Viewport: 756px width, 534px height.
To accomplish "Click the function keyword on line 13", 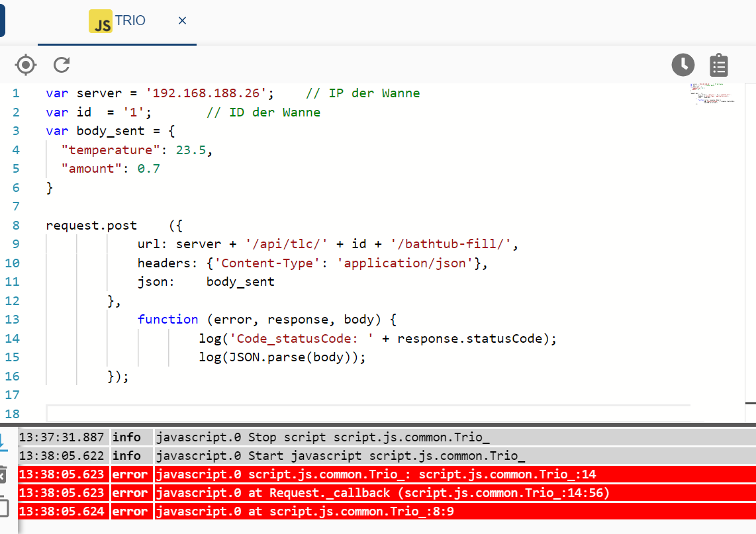I will click(x=167, y=320).
